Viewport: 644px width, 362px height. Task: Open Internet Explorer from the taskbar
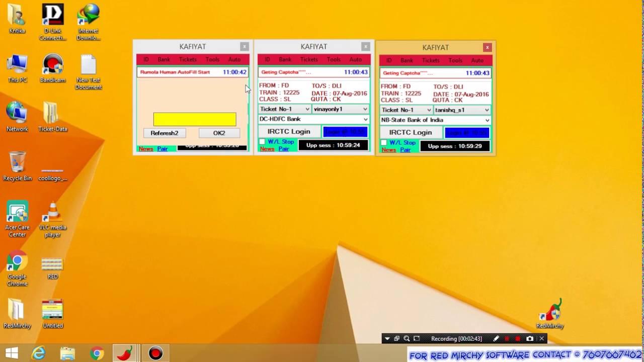(39, 353)
